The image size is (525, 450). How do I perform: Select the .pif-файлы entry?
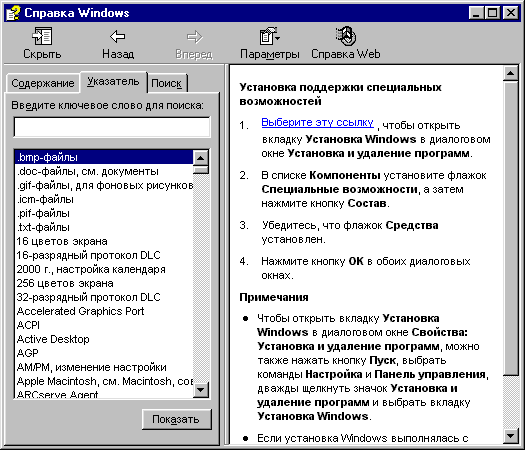click(104, 213)
